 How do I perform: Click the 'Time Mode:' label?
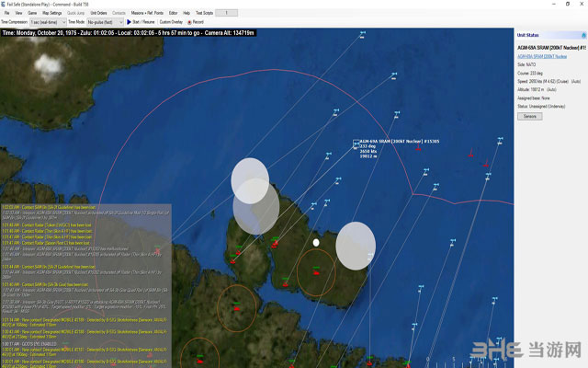[x=76, y=22]
